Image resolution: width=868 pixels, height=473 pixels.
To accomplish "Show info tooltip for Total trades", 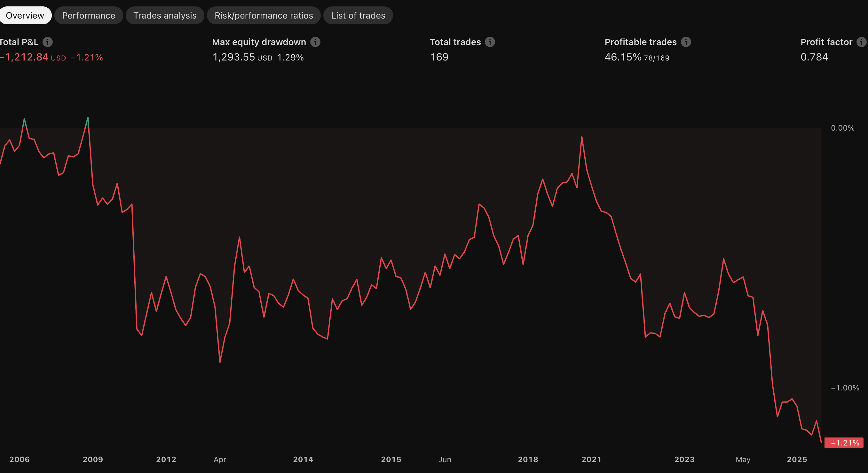I will (490, 42).
